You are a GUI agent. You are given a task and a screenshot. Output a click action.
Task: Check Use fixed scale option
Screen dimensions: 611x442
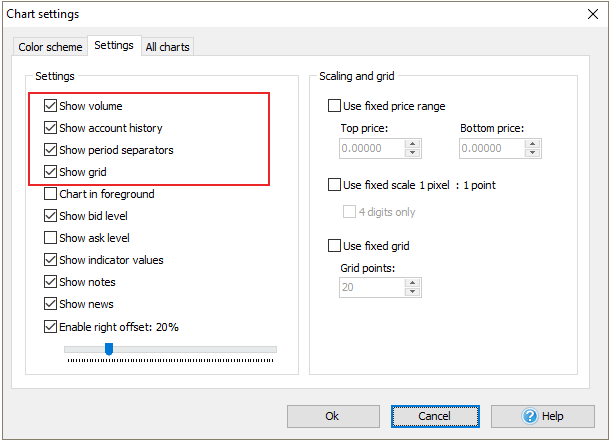(335, 185)
